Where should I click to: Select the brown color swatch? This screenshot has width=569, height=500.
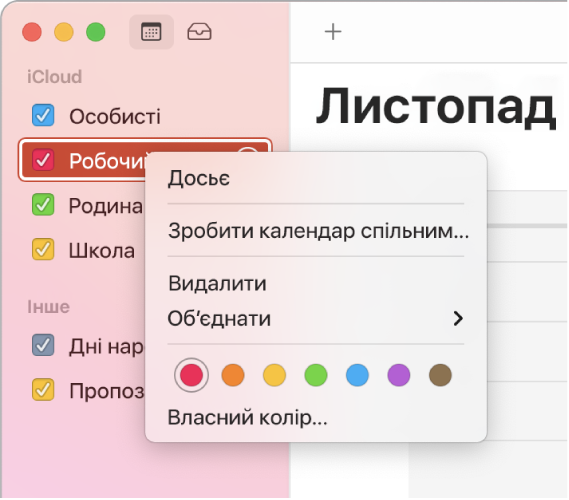pyautogui.click(x=440, y=375)
